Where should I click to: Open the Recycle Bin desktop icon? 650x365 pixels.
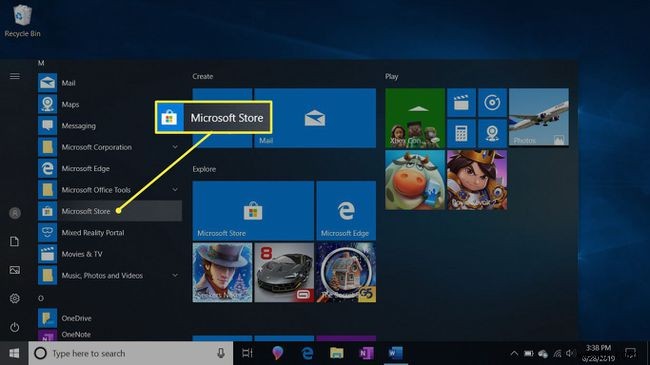tap(22, 21)
